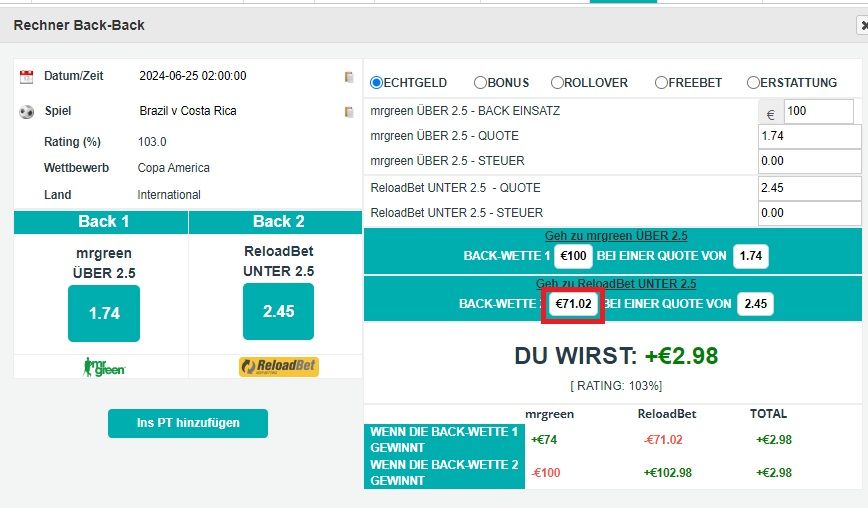Click the Brazil v Costa Rica match name
Viewport: 868px width, 508px height.
[188, 111]
